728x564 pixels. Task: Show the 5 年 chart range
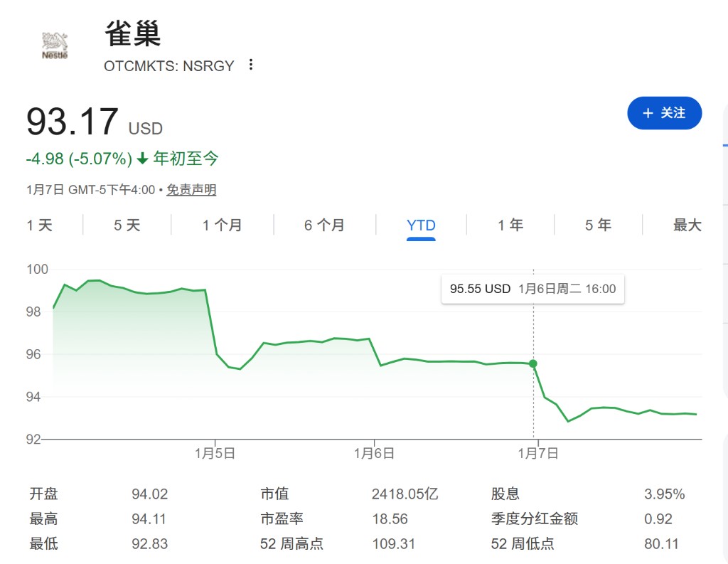pos(598,225)
